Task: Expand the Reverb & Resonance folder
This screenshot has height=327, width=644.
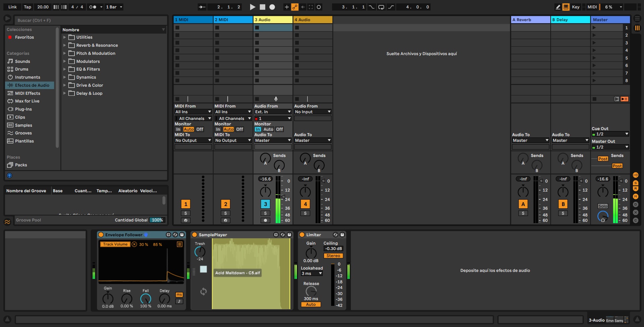Action: tap(64, 45)
